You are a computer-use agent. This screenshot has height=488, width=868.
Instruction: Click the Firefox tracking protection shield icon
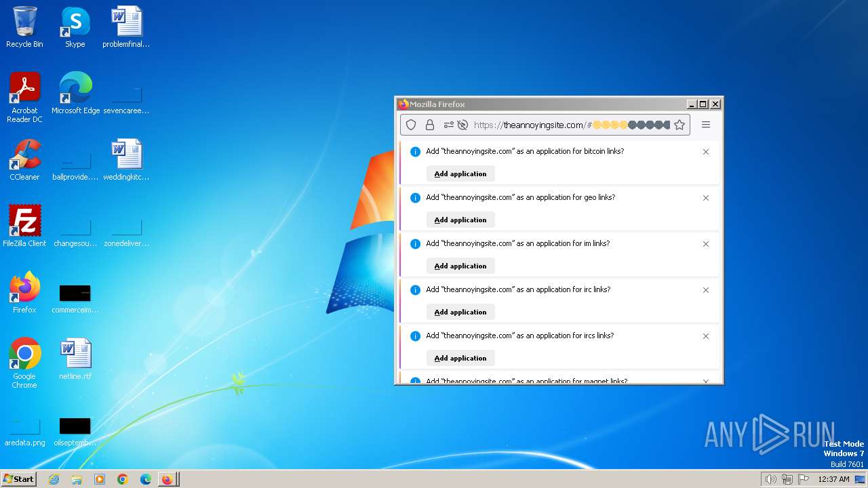pyautogui.click(x=410, y=125)
